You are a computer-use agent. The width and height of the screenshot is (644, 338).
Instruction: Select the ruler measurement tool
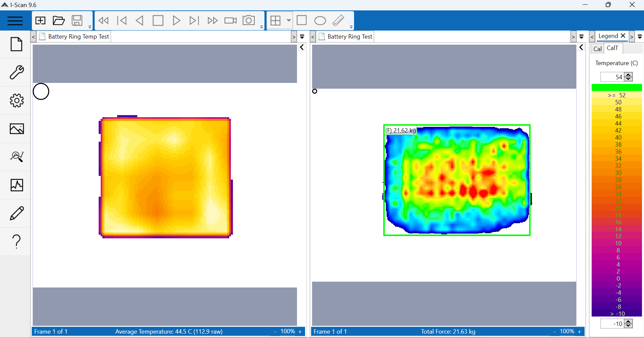coord(338,20)
